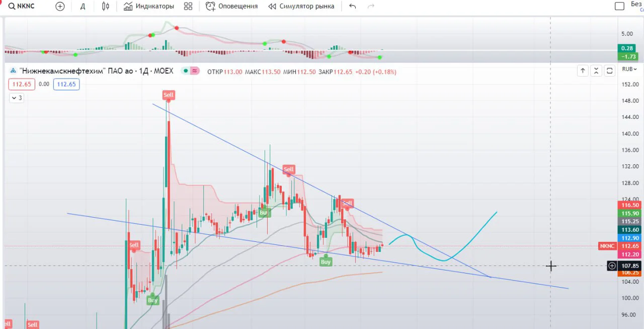Click dark green 113.60 axis label

click(x=630, y=230)
